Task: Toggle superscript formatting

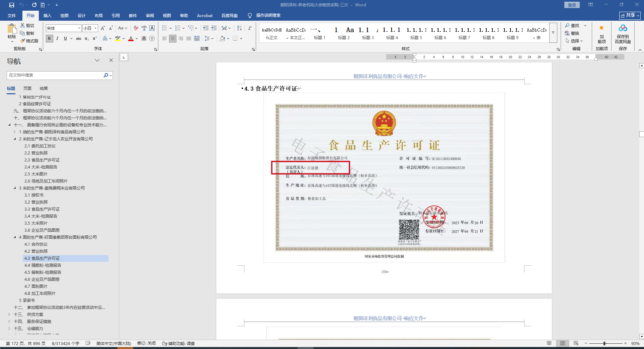Action: (95, 38)
